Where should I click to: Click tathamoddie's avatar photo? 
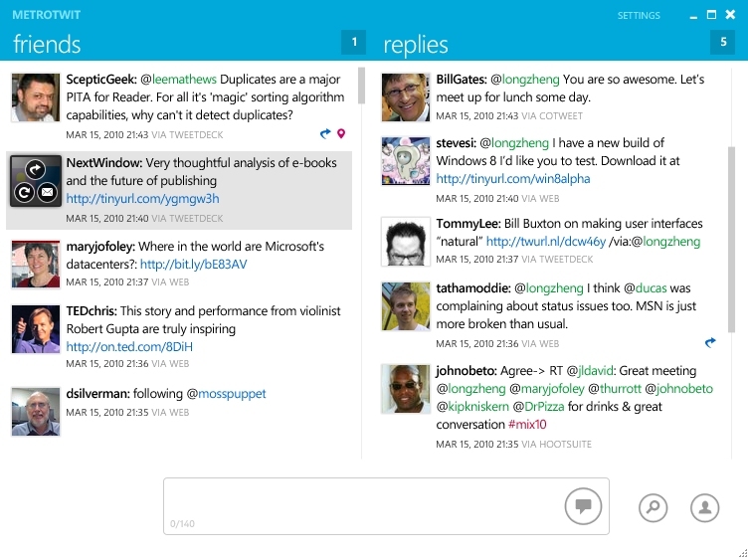click(406, 306)
